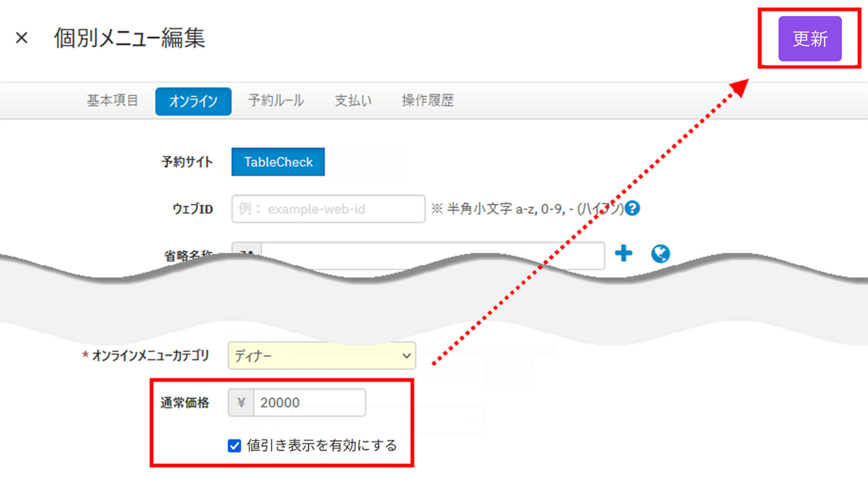Go to the 支払い tab
The height and width of the screenshot is (490, 868).
353,101
